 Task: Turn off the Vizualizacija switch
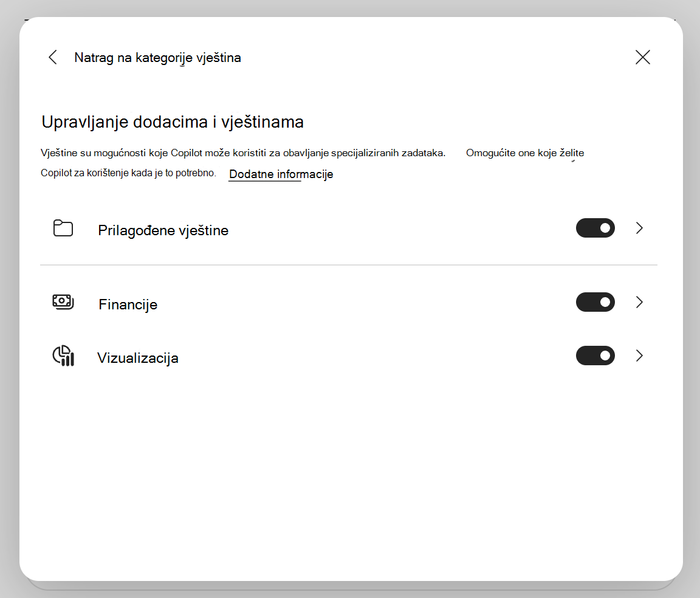pyautogui.click(x=595, y=356)
